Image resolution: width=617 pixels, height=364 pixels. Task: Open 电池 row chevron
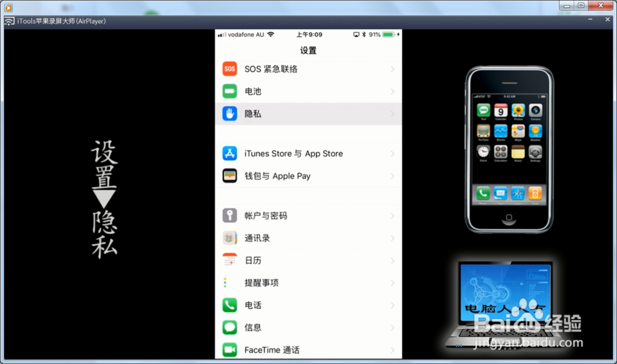tap(392, 92)
